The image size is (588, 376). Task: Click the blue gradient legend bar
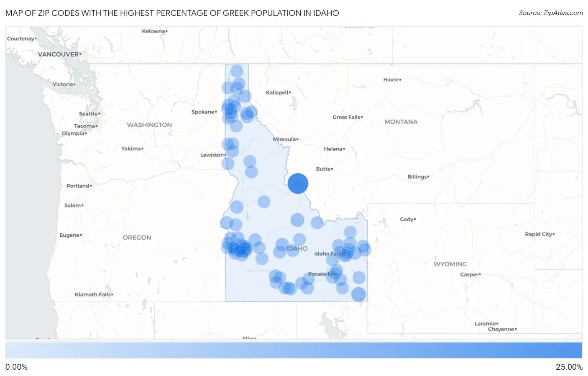click(x=294, y=350)
